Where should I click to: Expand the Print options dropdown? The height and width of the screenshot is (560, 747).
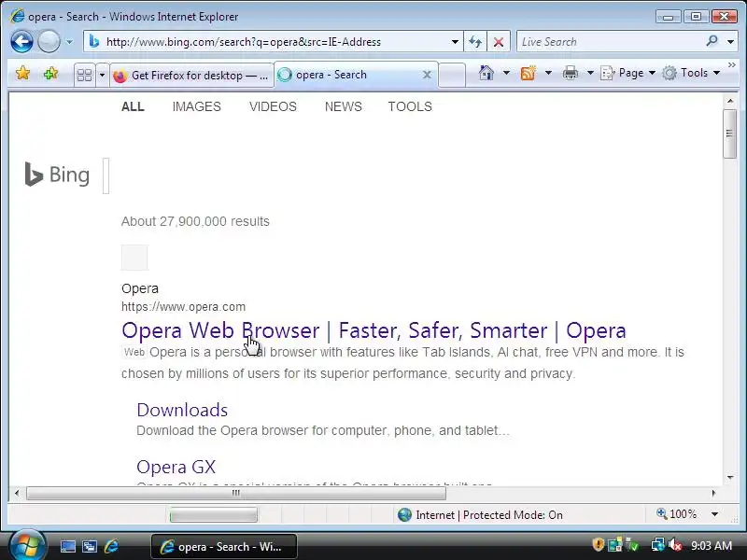point(590,73)
